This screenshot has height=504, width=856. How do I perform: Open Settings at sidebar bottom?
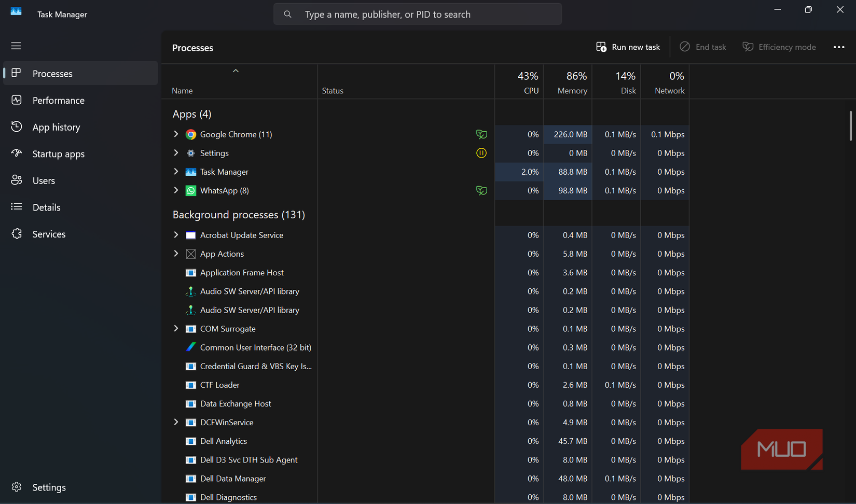pyautogui.click(x=80, y=487)
